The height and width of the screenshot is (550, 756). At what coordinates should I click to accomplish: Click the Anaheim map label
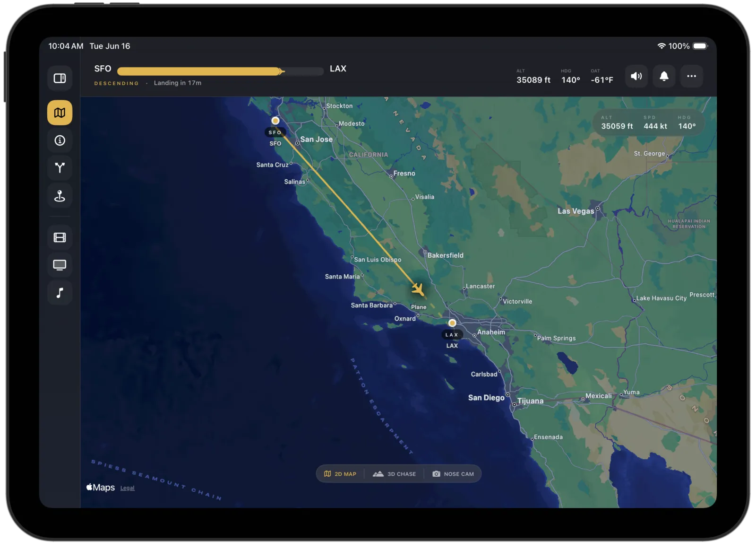click(x=491, y=332)
